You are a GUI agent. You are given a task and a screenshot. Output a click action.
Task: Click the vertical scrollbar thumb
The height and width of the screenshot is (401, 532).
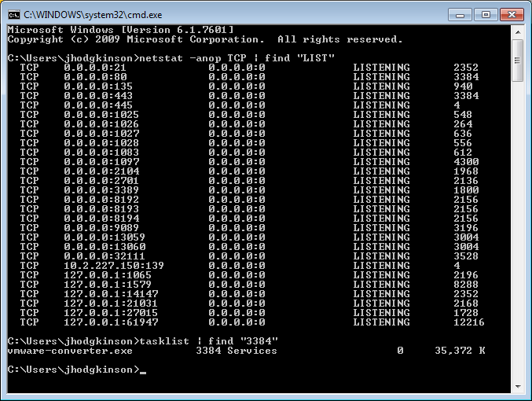[x=517, y=59]
